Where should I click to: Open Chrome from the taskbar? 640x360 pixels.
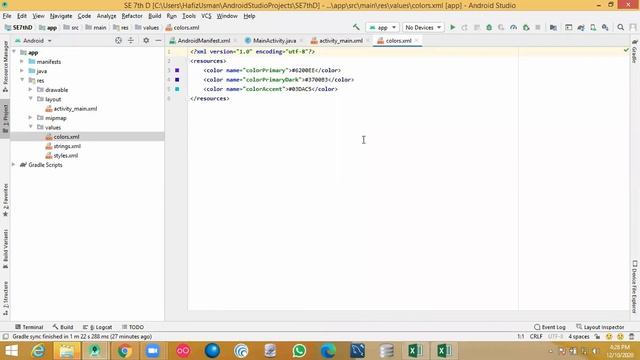[x=124, y=351]
